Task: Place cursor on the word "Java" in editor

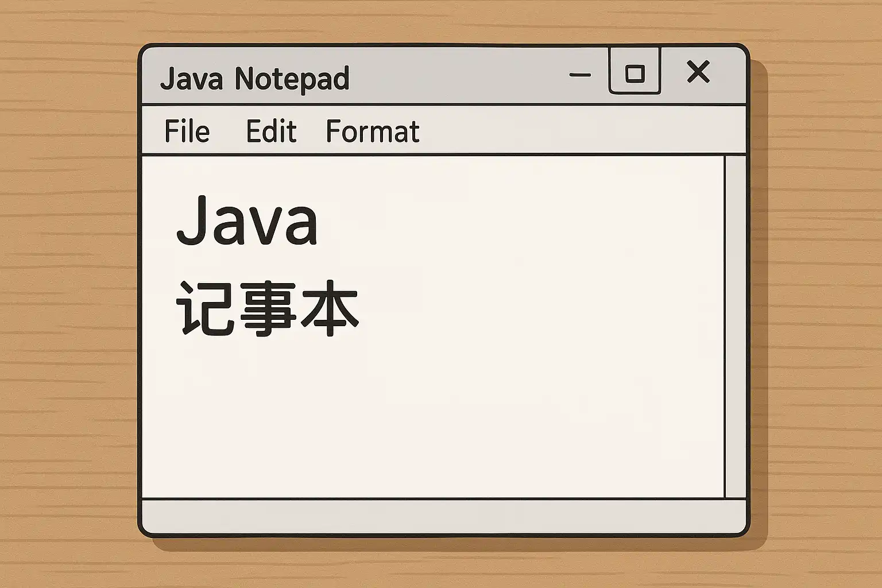Action: coord(247,221)
